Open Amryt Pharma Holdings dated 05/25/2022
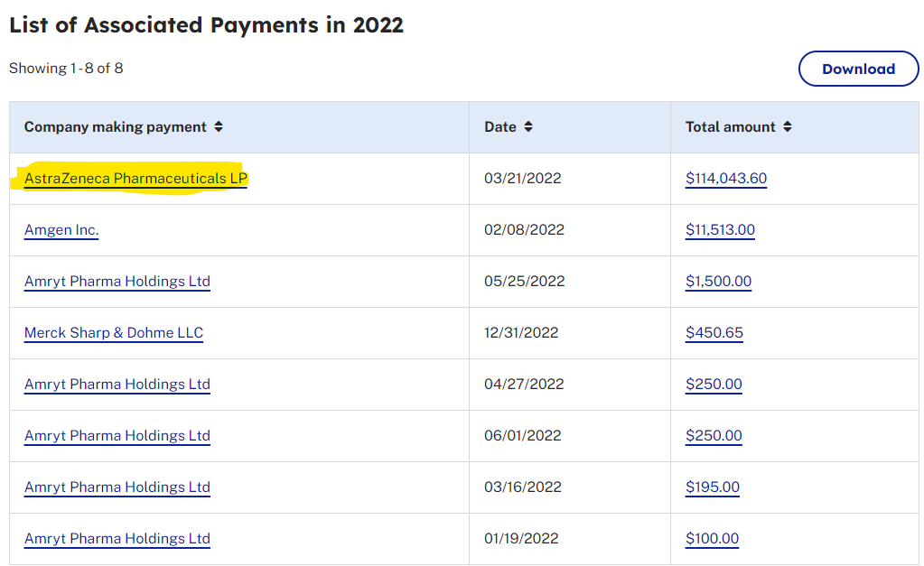The width and height of the screenshot is (924, 566). [x=117, y=282]
